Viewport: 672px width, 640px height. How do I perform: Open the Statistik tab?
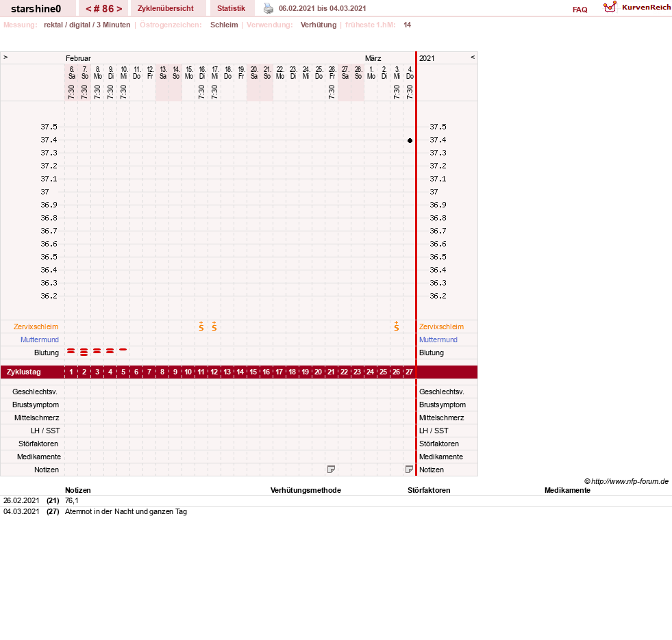tap(231, 8)
